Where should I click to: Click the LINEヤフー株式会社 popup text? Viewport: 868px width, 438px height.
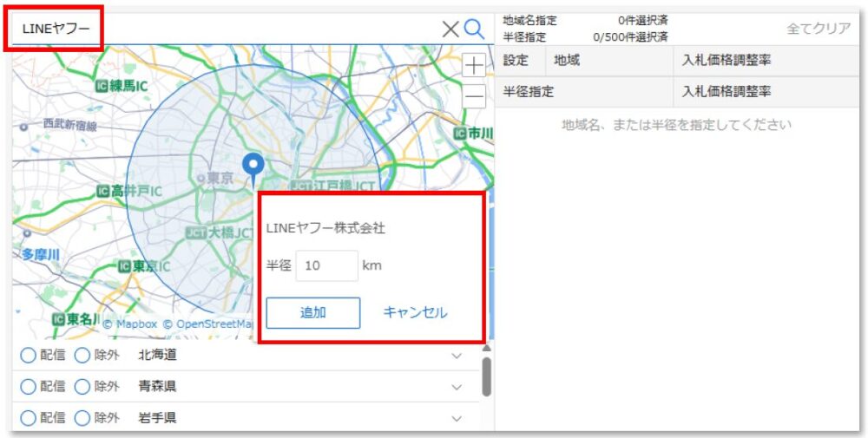tap(325, 229)
